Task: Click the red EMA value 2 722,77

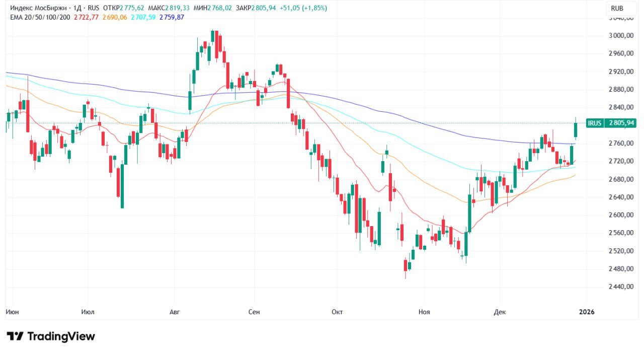Action: 87,17
